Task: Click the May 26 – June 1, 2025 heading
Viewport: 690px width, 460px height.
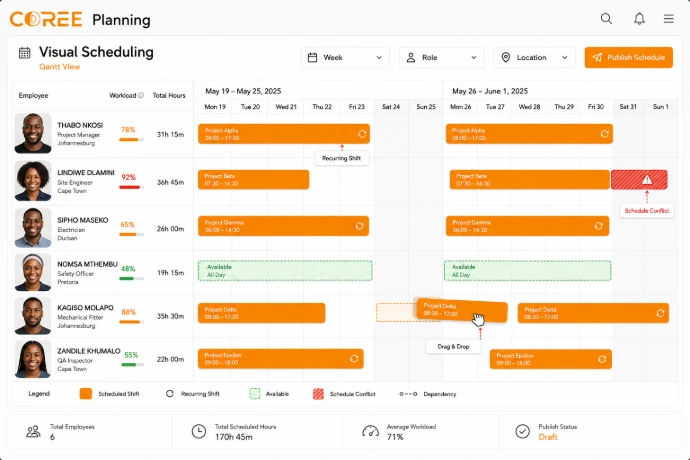Action: point(490,91)
